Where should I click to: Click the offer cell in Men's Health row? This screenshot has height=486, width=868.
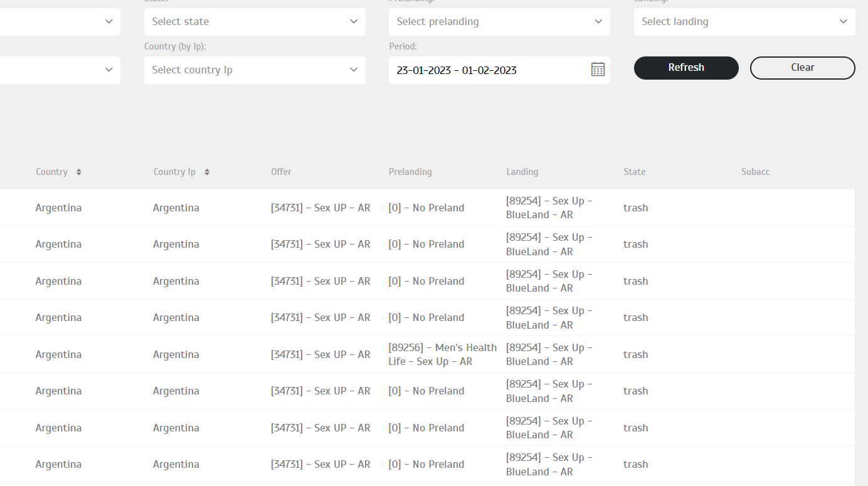click(320, 354)
